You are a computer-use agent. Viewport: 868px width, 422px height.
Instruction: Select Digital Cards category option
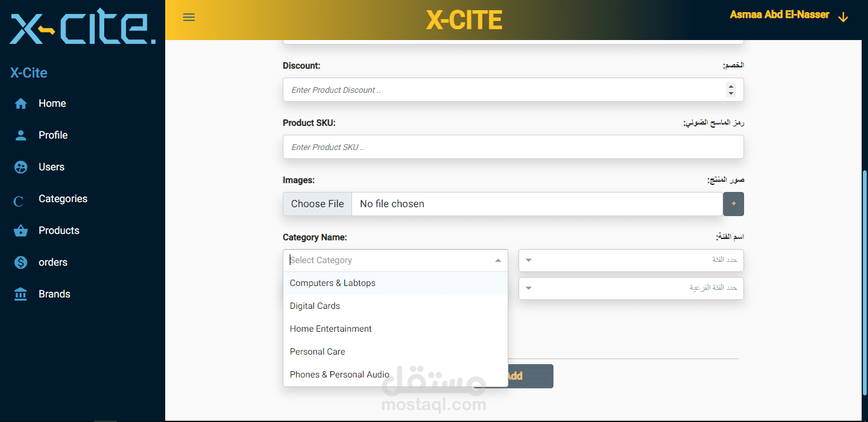pos(395,306)
